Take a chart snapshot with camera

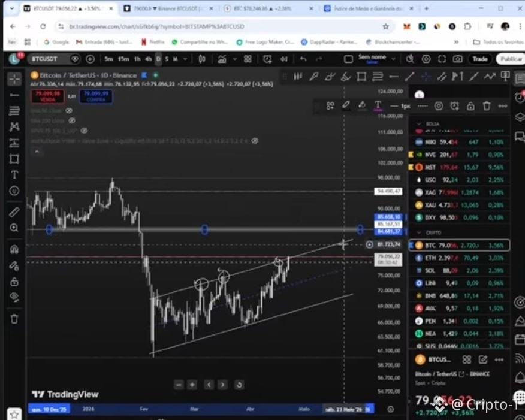click(458, 59)
